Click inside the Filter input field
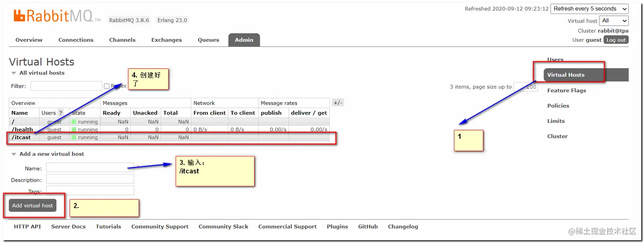Screen dimensions: 644x243 coord(66,86)
